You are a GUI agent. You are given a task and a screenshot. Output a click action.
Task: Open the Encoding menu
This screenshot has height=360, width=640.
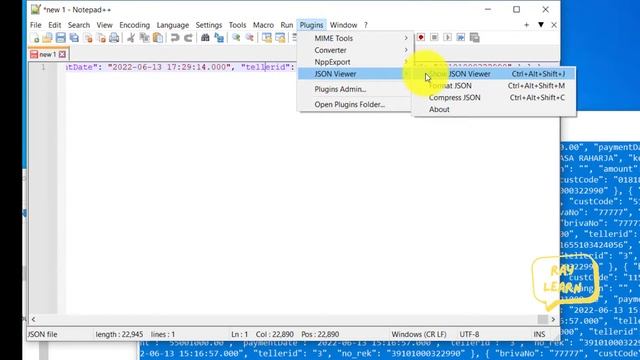[x=134, y=25]
